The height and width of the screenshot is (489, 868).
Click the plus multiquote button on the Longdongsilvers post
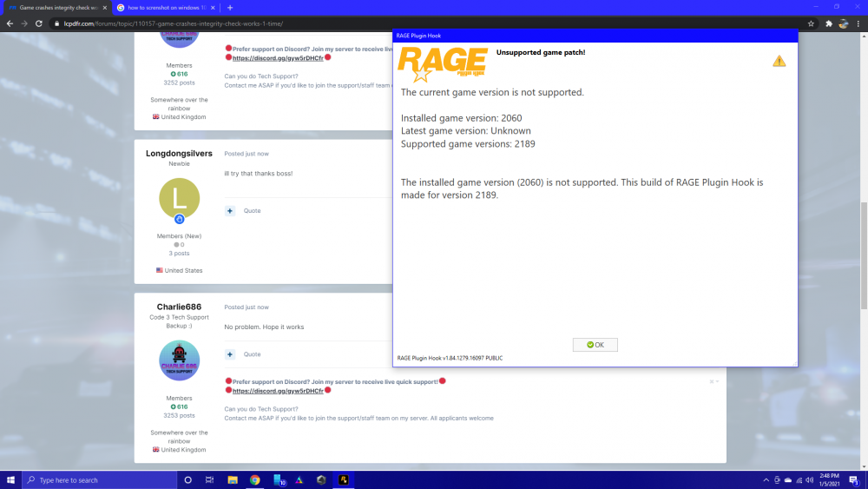[x=230, y=210]
